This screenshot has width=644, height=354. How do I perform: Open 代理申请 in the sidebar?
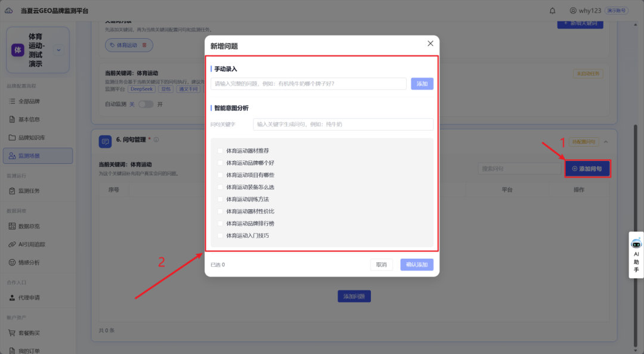click(x=38, y=298)
